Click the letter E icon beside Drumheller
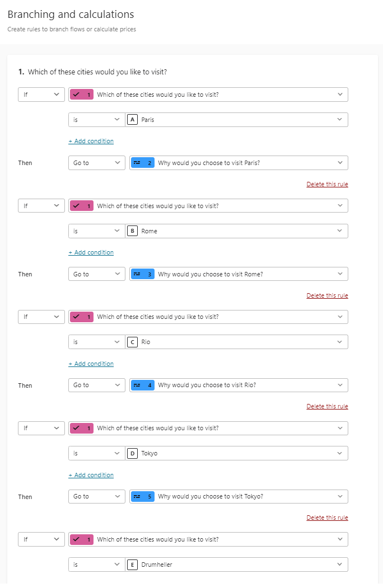 pos(132,565)
